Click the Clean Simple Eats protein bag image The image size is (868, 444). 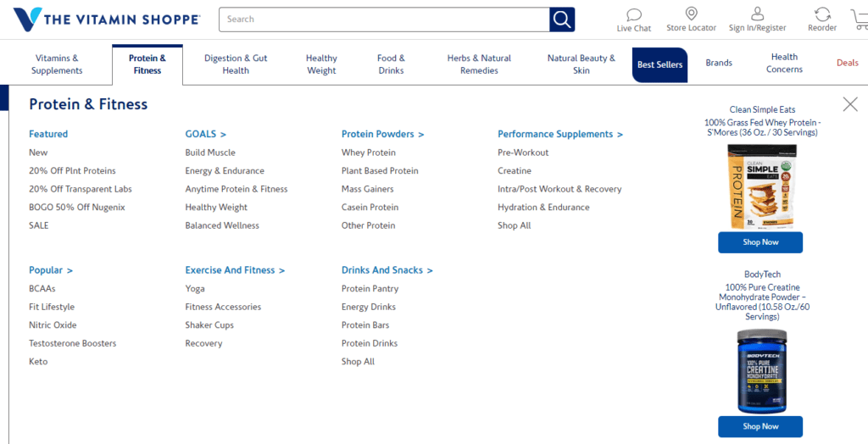tap(762, 186)
